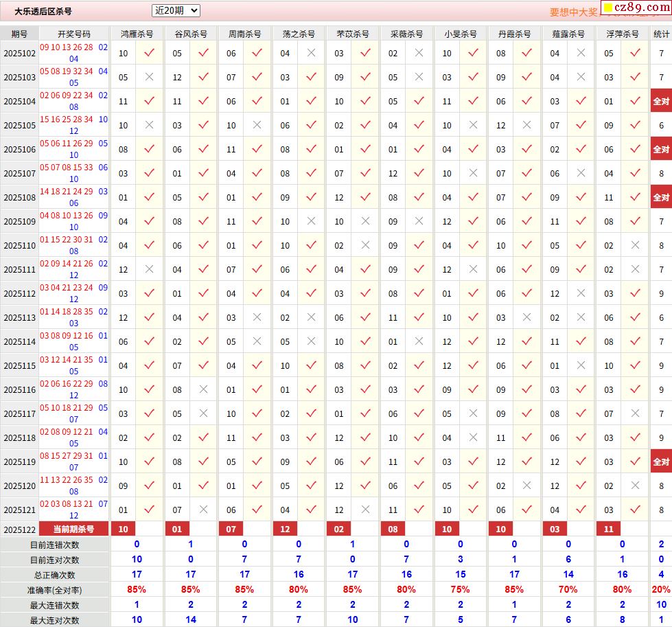
Task: Click 荡之杀号 cross mark in row 2025102
Action: point(311,54)
